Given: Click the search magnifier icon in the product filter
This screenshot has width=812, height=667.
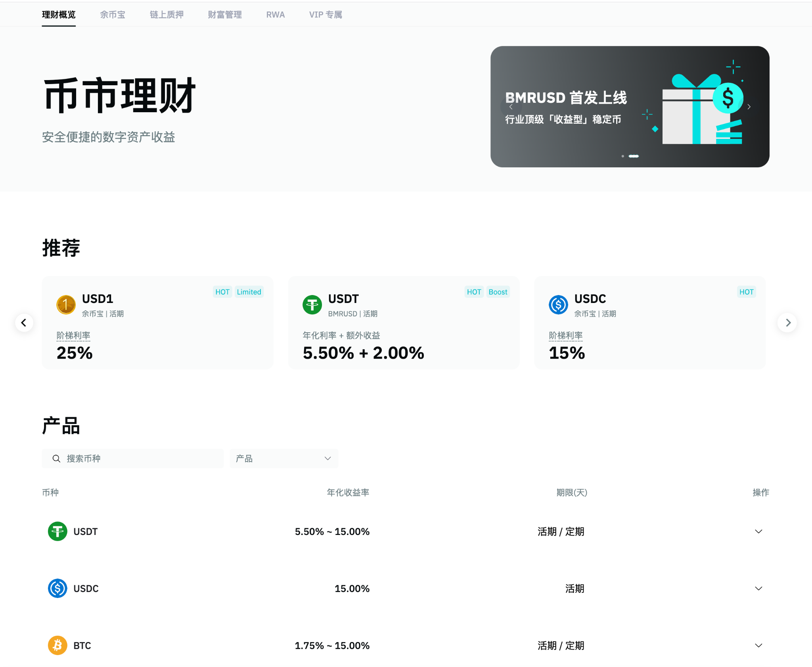Looking at the screenshot, I should click(x=56, y=458).
